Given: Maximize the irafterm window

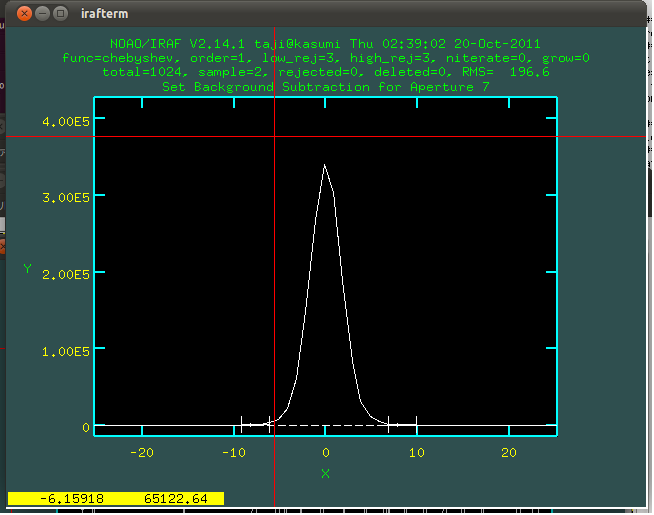Looking at the screenshot, I should (x=60, y=14).
